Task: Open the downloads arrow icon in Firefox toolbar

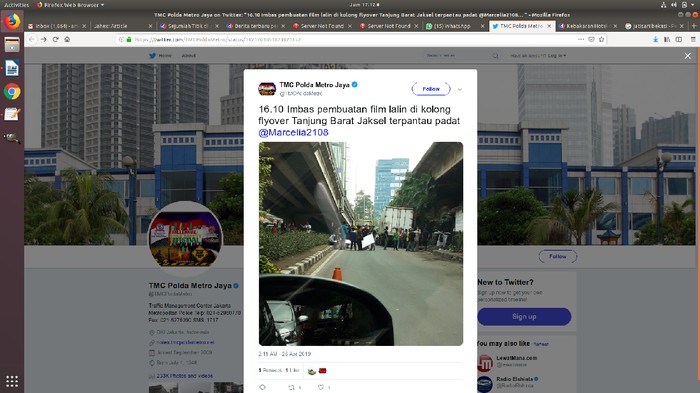Action: [655, 39]
